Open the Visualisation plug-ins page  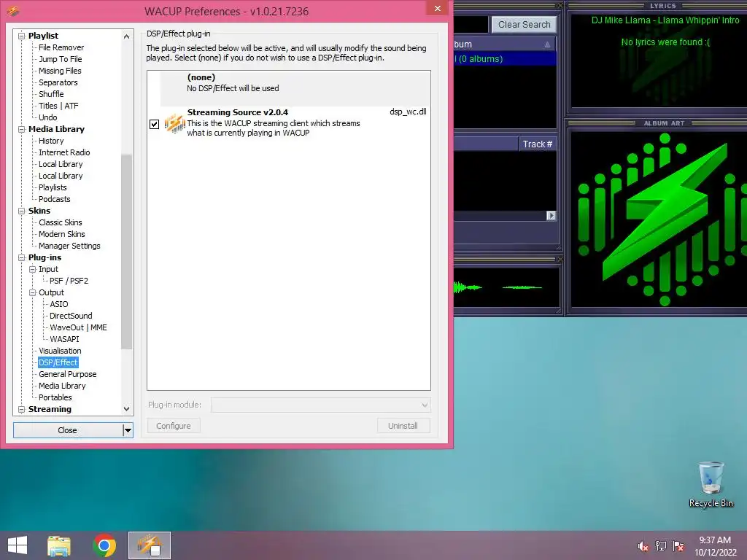click(60, 351)
